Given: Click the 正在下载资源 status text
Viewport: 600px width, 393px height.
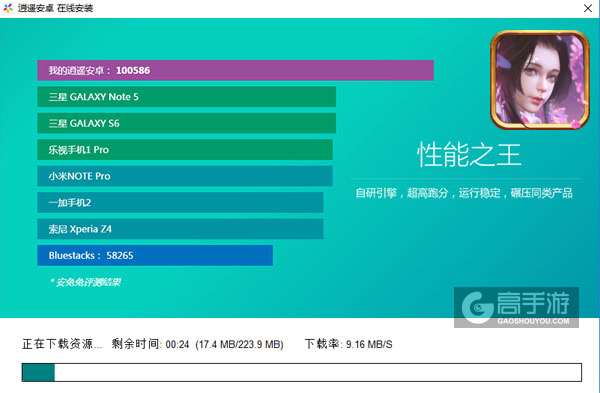Looking at the screenshot, I should click(62, 344).
